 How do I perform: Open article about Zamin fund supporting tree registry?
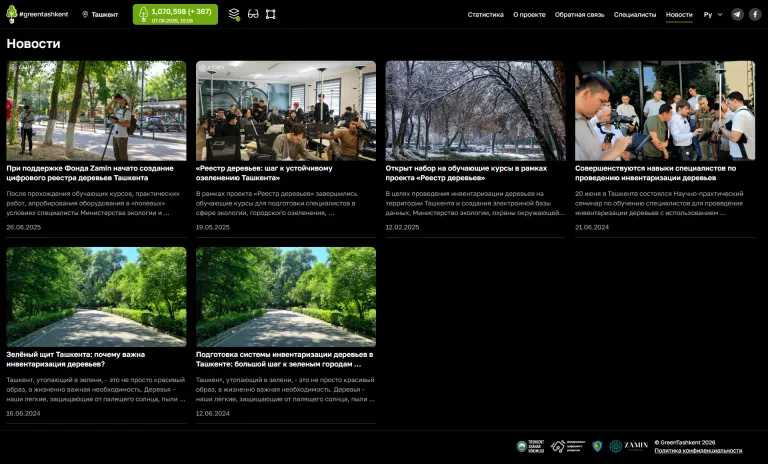point(90,173)
